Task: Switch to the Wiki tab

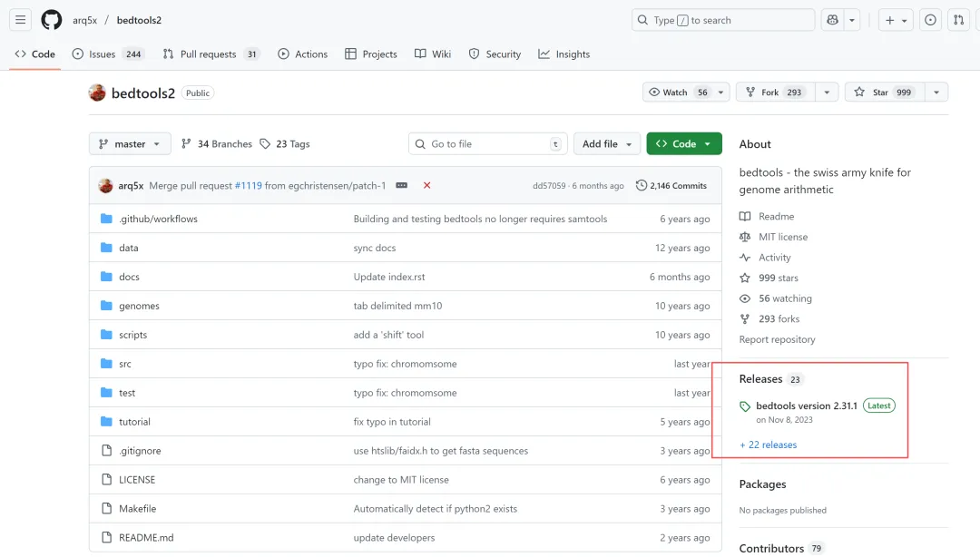Action: click(x=433, y=54)
